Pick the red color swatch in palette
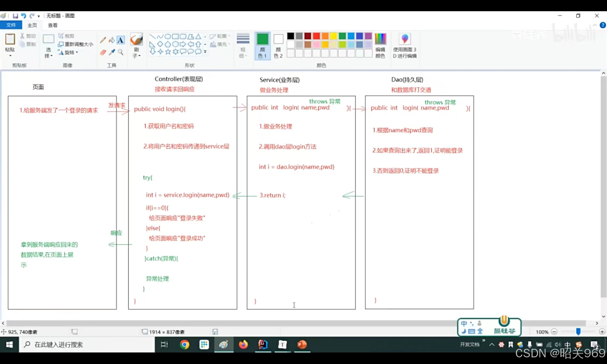 pyautogui.click(x=316, y=36)
